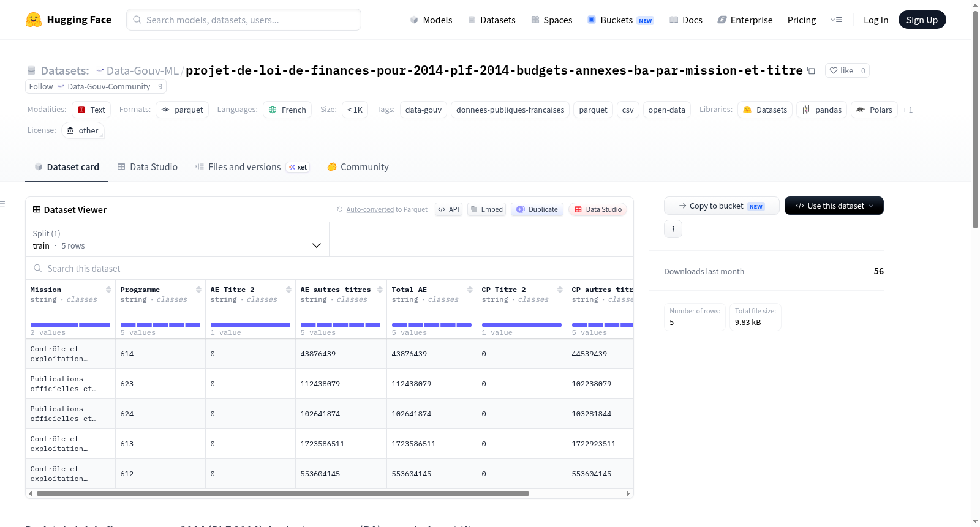Open the Data-Gouv-ML owner link
This screenshot has height=527, width=980.
(x=142, y=70)
